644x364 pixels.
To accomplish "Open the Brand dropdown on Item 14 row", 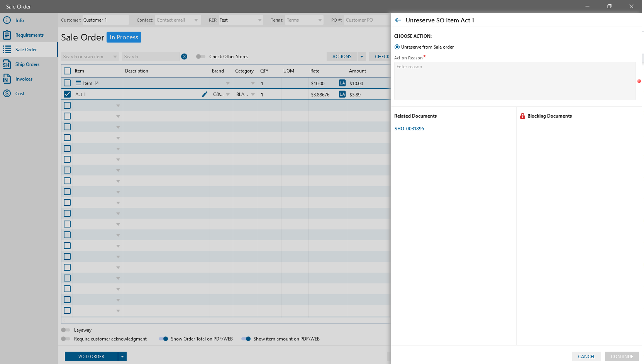I will point(228,83).
